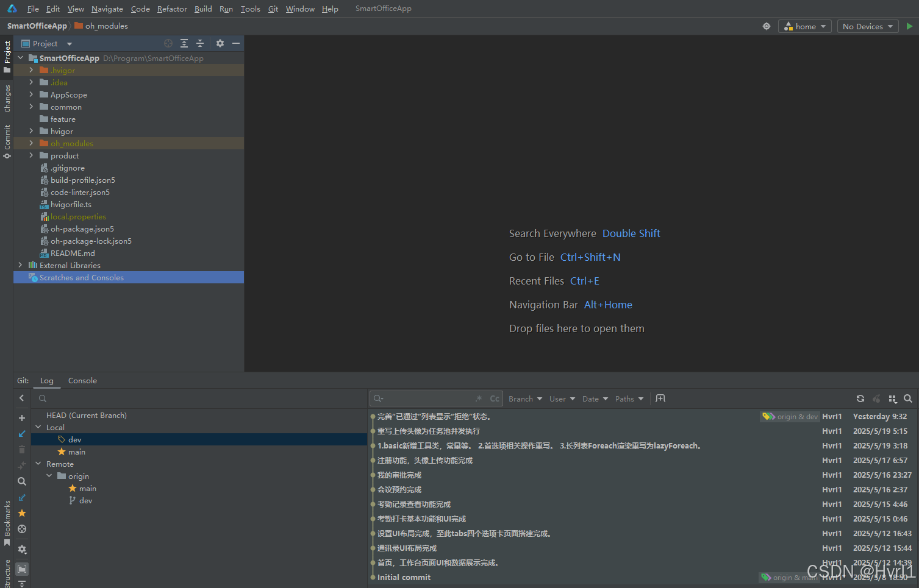Image resolution: width=919 pixels, height=588 pixels.
Task: Click the delete branch trash icon
Action: pos(22,450)
